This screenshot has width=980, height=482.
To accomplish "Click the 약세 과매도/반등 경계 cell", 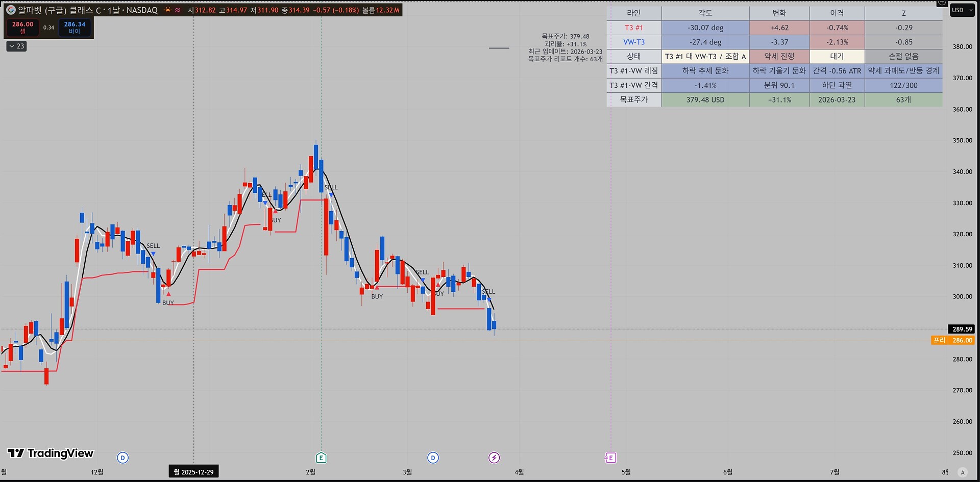I will point(903,70).
